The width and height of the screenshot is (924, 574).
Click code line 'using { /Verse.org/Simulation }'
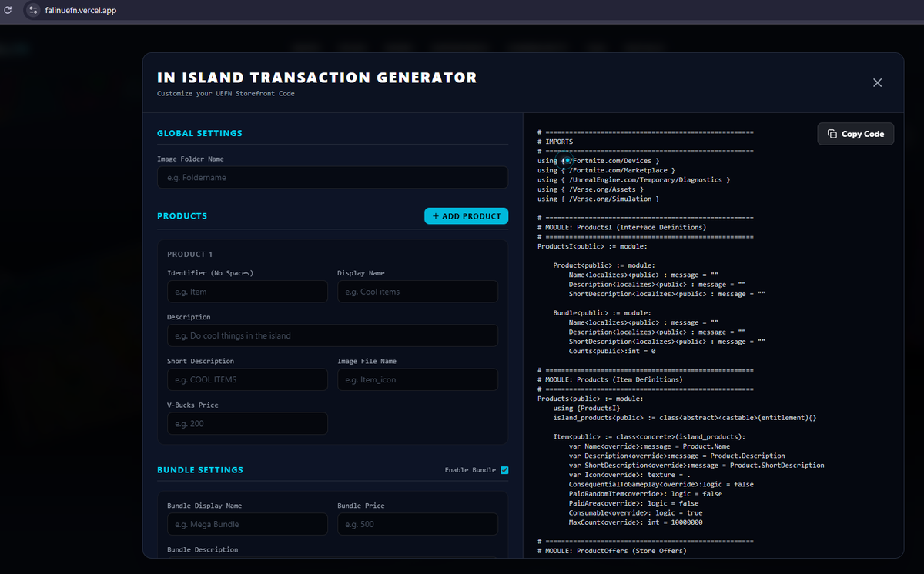tap(598, 199)
